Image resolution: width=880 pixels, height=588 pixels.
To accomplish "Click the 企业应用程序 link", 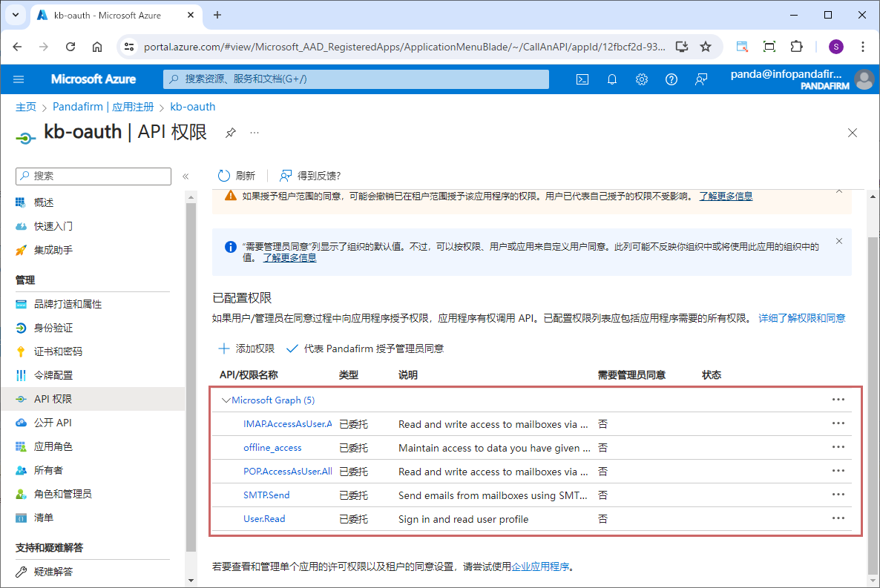I will click(x=540, y=566).
